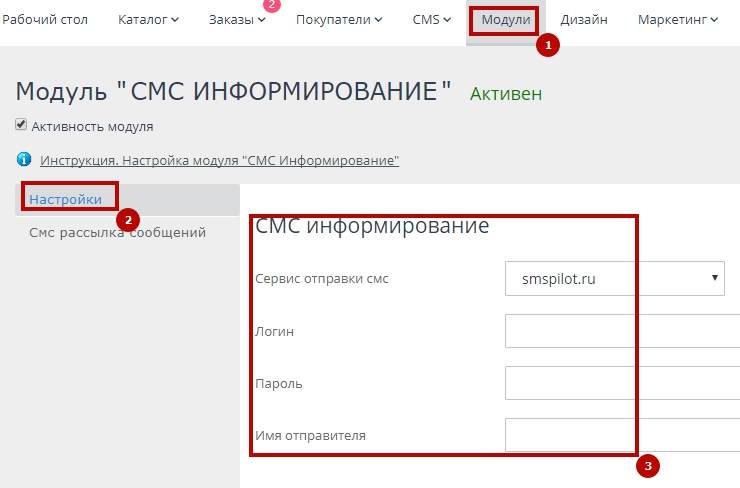The height and width of the screenshot is (488, 740).
Task: Click the Логин label text
Action: (x=275, y=331)
